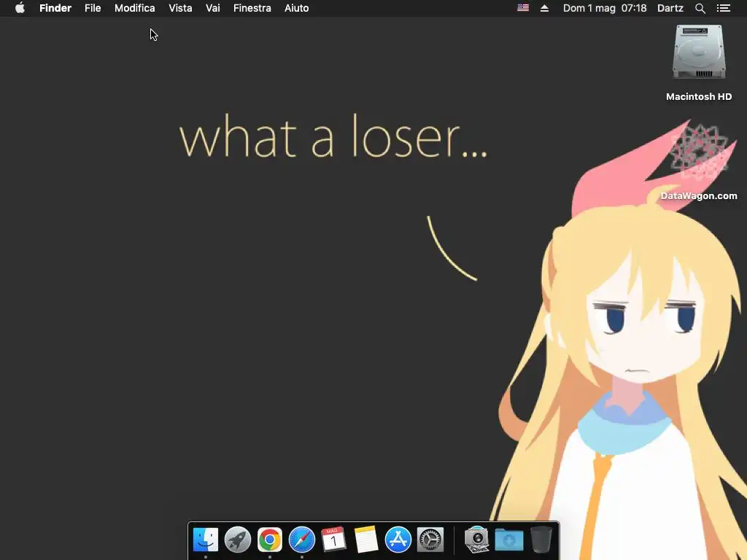Open the Finestra menu
747x560 pixels.
pyautogui.click(x=252, y=8)
